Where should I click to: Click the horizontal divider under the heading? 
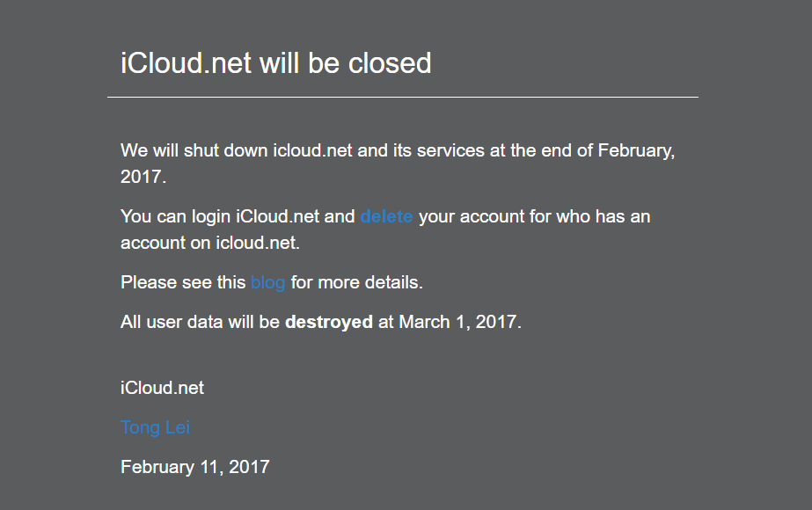[402, 97]
